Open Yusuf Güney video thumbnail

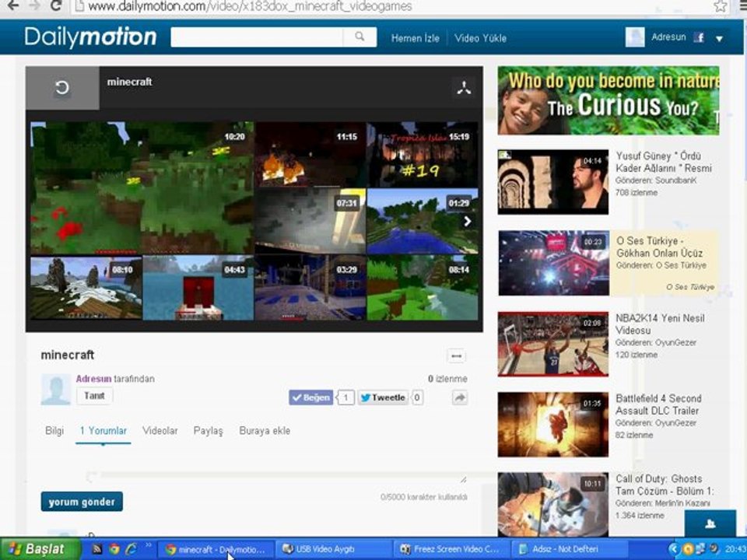point(553,182)
